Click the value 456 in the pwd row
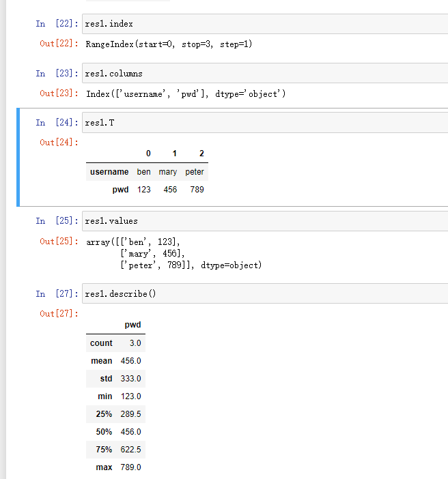448x479 pixels. (170, 190)
